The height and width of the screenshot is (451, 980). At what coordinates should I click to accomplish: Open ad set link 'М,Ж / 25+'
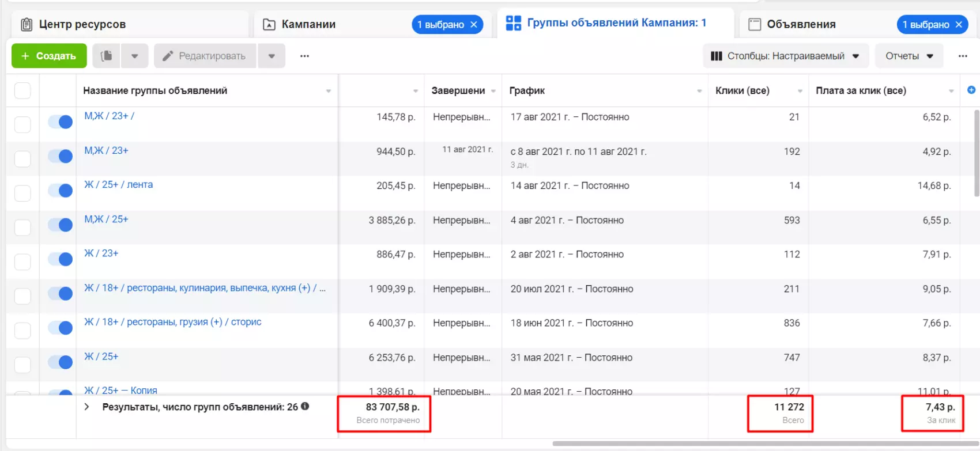[x=106, y=219]
